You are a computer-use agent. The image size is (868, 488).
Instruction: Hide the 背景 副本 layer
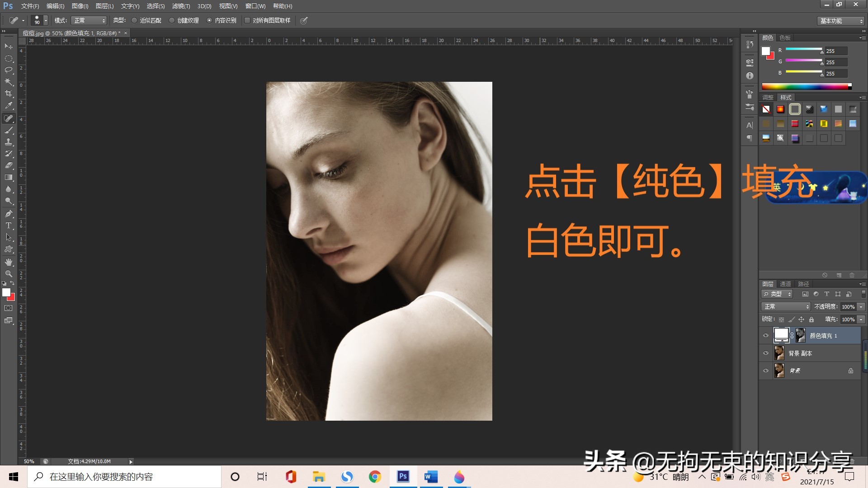pos(766,353)
